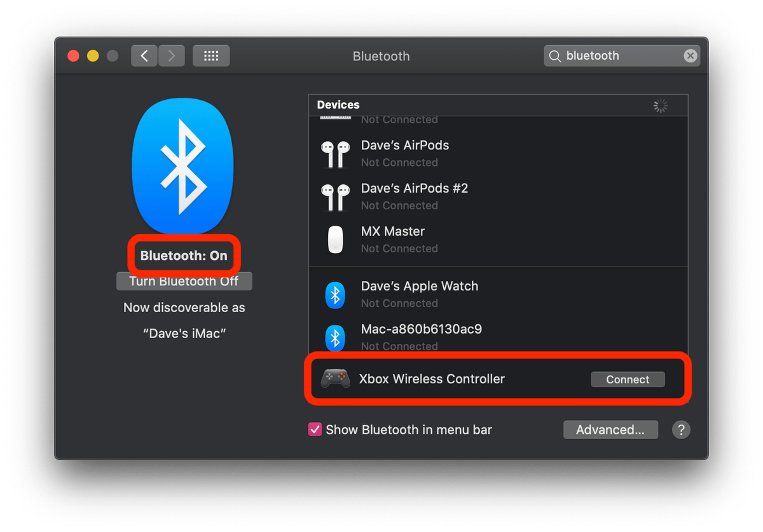Click the Bluetooth icon beside Mac-a860b6130ac9
Image resolution: width=763 pixels, height=532 pixels.
point(335,338)
